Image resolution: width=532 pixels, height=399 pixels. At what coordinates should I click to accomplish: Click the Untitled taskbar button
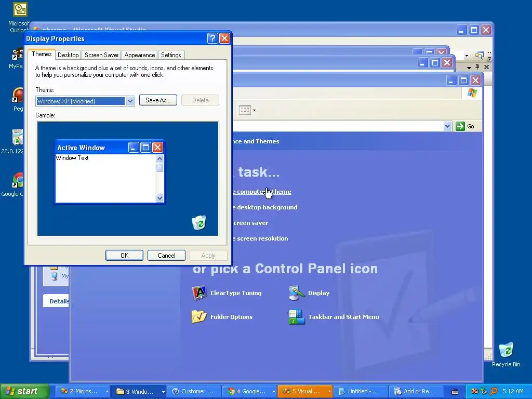pos(361,392)
